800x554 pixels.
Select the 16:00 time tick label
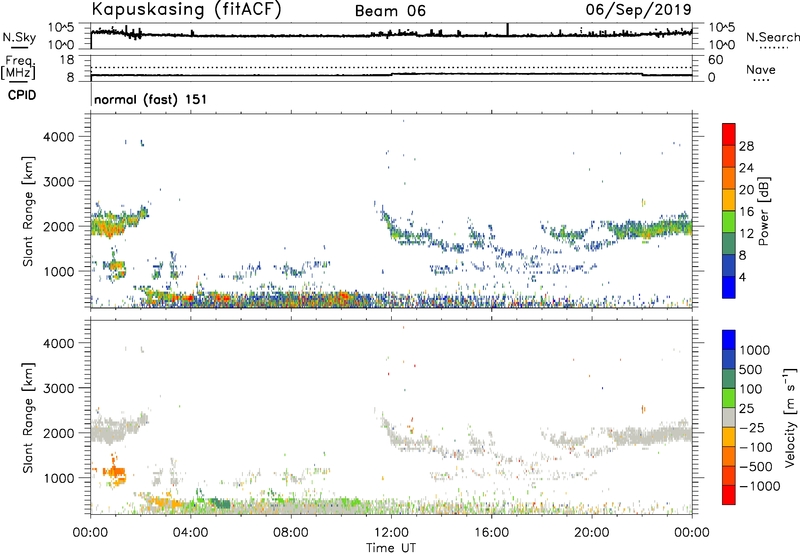(491, 533)
